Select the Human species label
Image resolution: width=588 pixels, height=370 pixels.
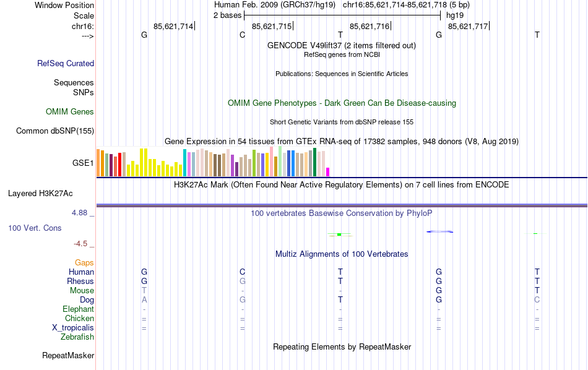point(81,272)
